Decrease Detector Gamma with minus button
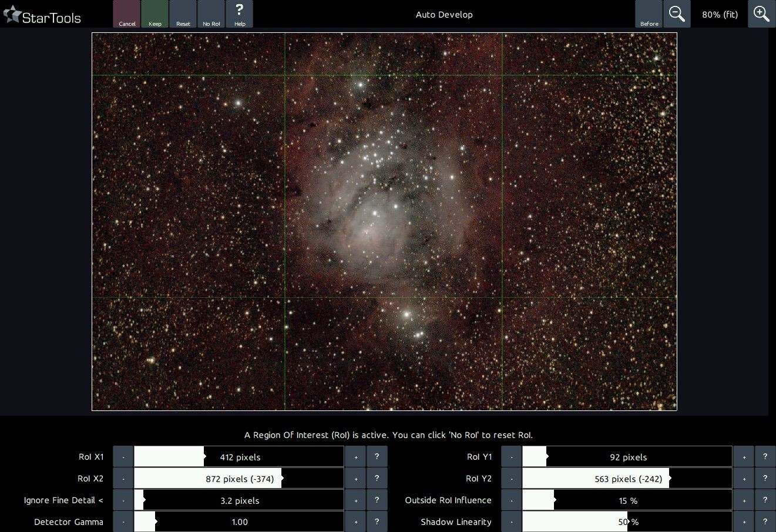Image resolution: width=776 pixels, height=532 pixels. pos(123,522)
